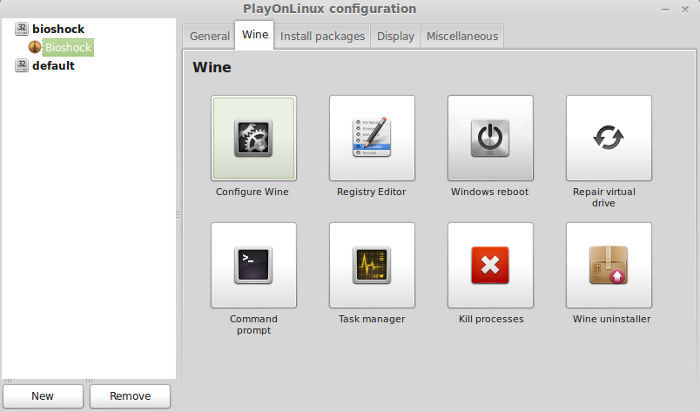Click the pane splitter handle beside the tree

point(178,215)
